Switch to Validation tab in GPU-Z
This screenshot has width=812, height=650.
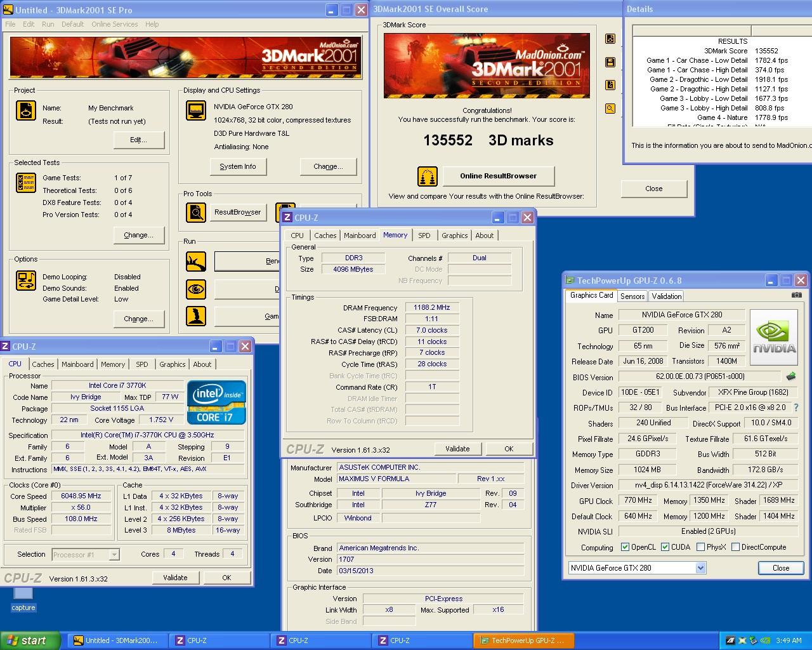click(666, 296)
